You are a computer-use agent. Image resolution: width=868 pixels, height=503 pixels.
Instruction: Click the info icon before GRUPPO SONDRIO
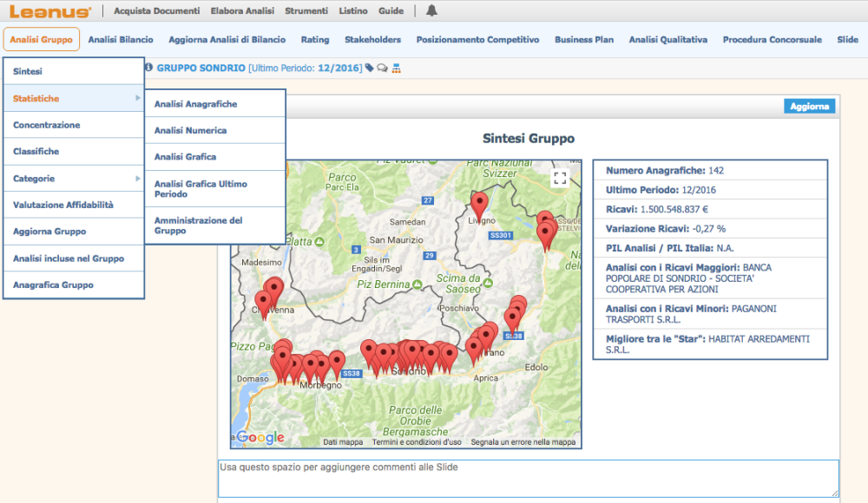click(149, 68)
